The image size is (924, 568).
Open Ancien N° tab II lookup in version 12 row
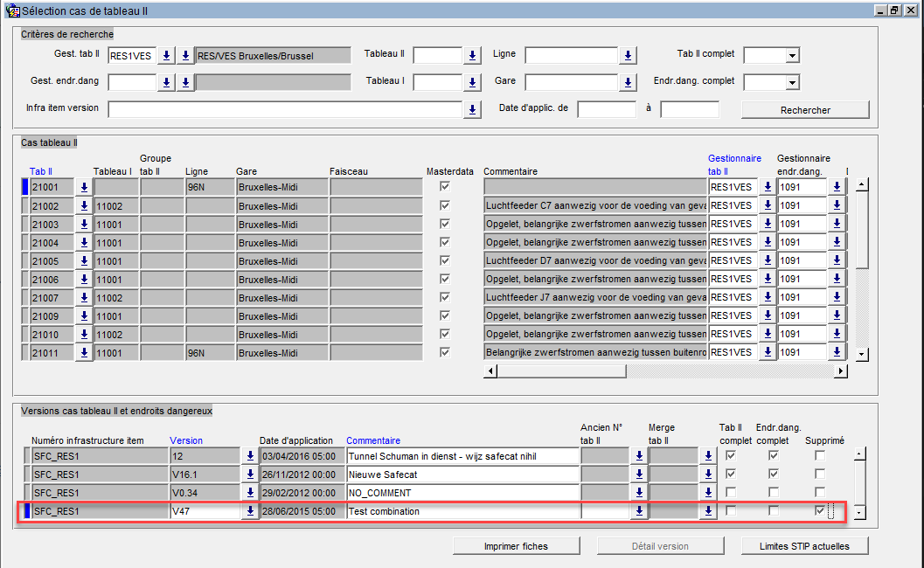639,456
